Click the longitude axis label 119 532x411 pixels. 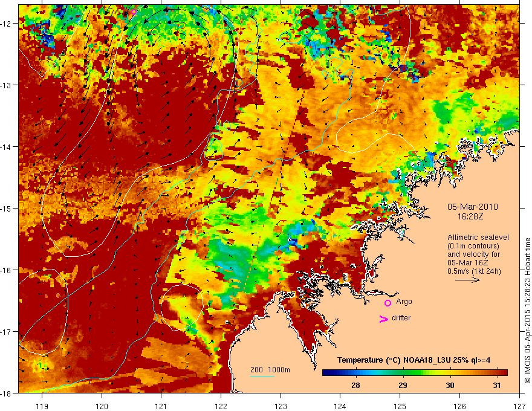[x=42, y=406]
